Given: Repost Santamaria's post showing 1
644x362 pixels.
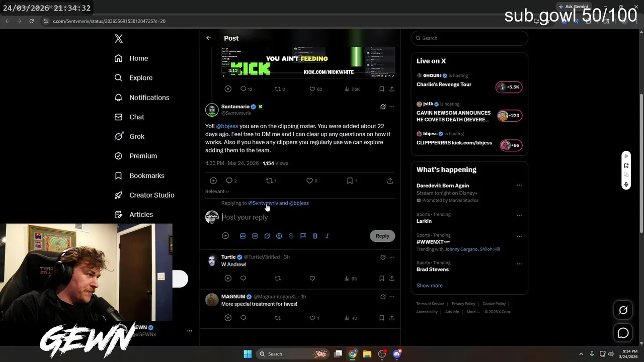Looking at the screenshot, I should [x=269, y=180].
